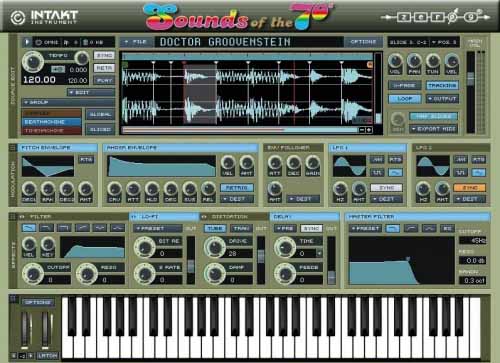Click the LFO 1 HZ knob
This screenshot has width=500, height=363.
[x=340, y=189]
